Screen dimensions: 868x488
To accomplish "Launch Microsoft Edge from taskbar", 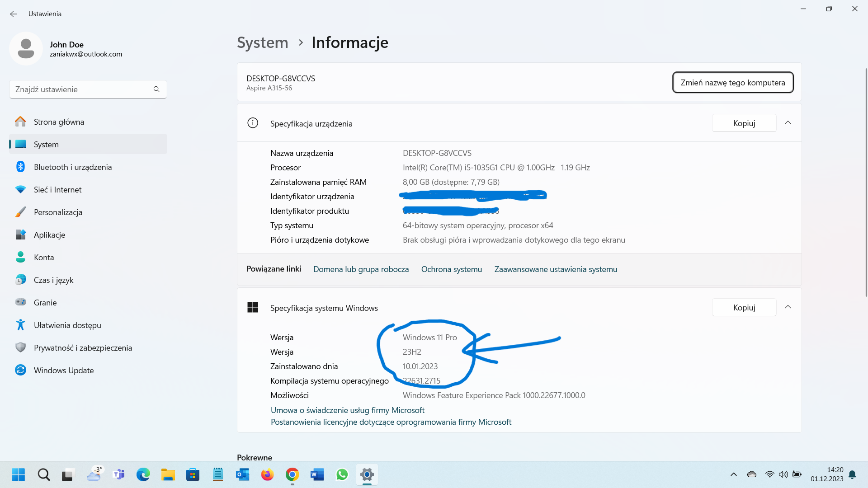I will [x=143, y=474].
